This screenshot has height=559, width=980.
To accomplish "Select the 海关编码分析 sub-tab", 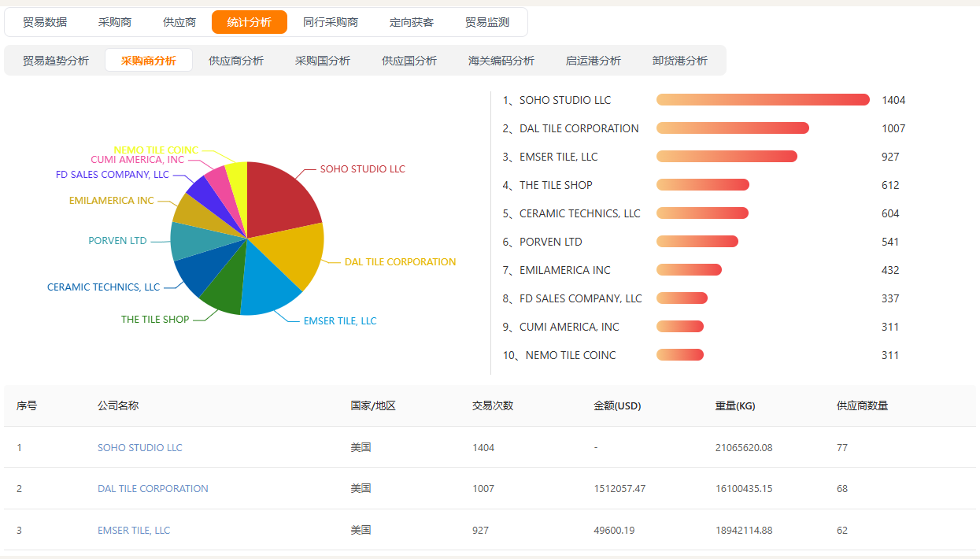I will [501, 61].
